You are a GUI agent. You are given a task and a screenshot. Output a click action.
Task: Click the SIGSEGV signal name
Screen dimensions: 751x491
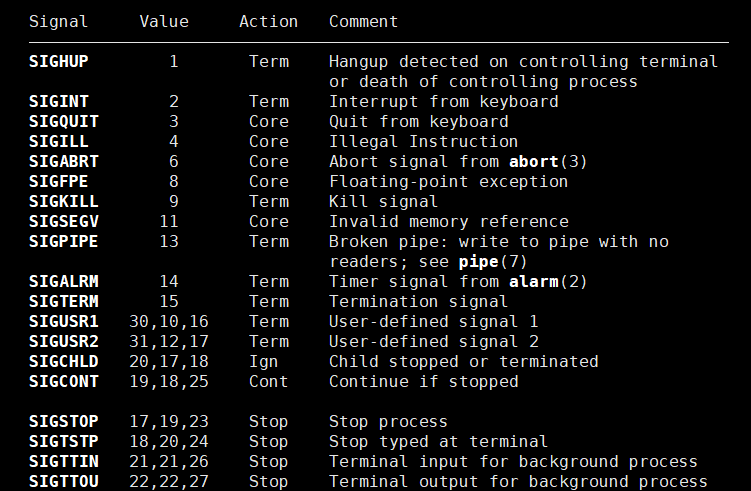[63, 222]
